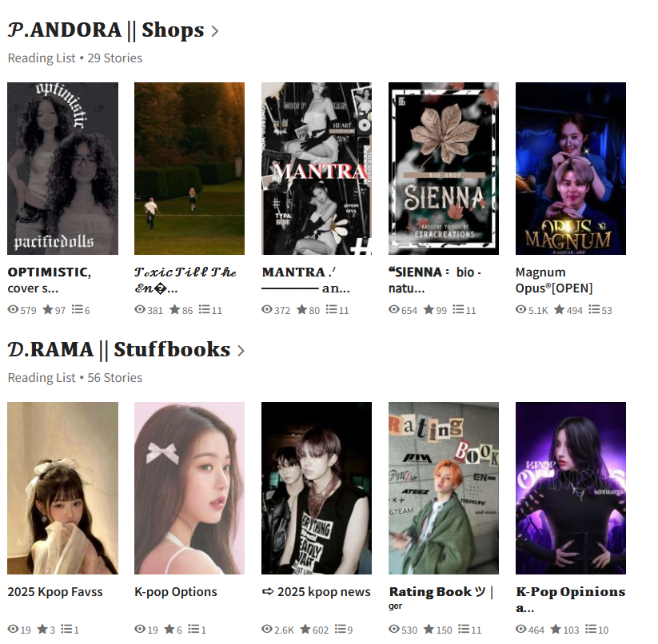The image size is (658, 644).
Task: Click the eye icon under 2025 kpop news
Action: click(x=267, y=629)
